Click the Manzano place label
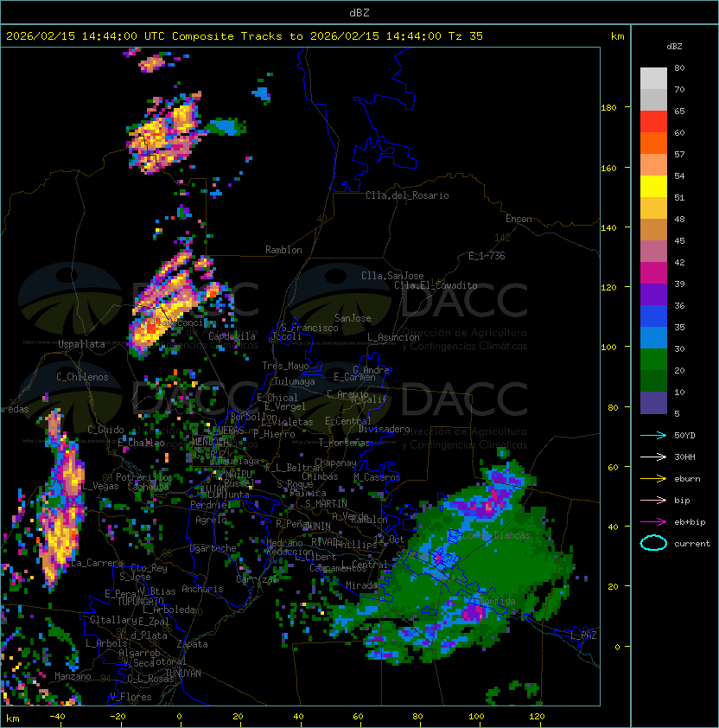Viewport: 719px width, 728px height. [x=73, y=676]
